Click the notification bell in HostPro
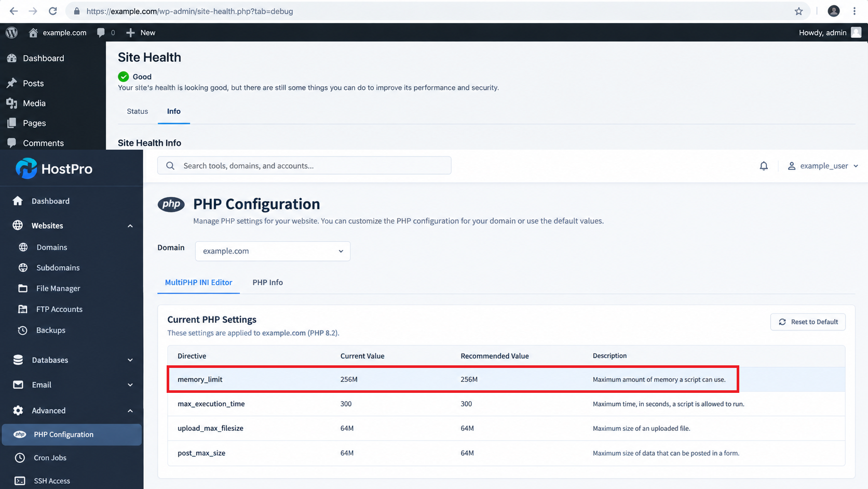The height and width of the screenshot is (489, 868). coord(764,166)
